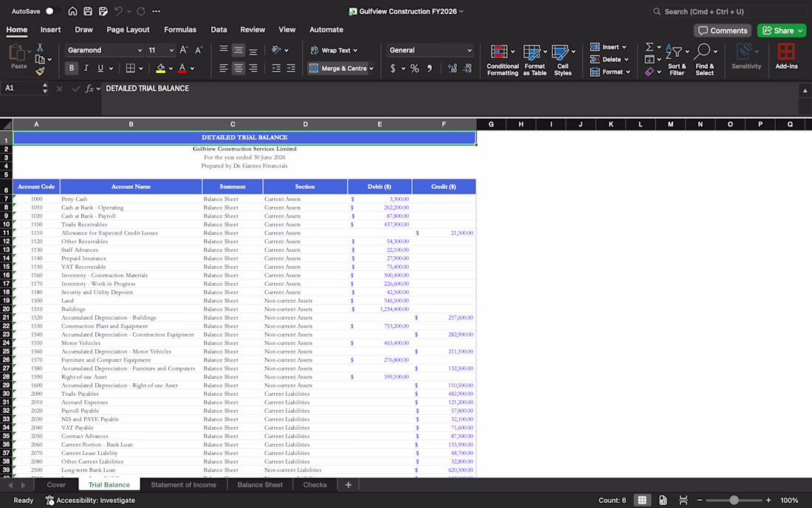
Task: Toggle Underline formatting
Action: tap(100, 68)
